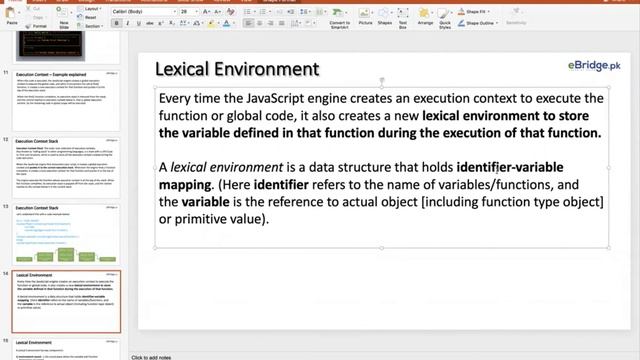The width and height of the screenshot is (640, 360).
Task: Toggle Underline formatting
Action: (139, 24)
